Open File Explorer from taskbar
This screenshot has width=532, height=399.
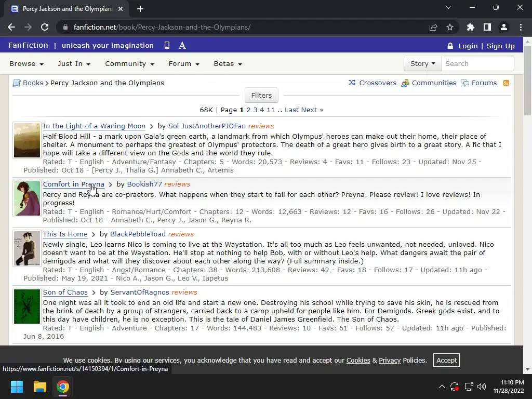click(39, 387)
